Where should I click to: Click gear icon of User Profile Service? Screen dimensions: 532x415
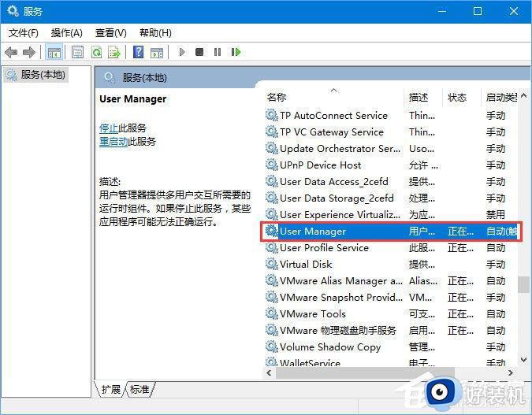(x=271, y=247)
